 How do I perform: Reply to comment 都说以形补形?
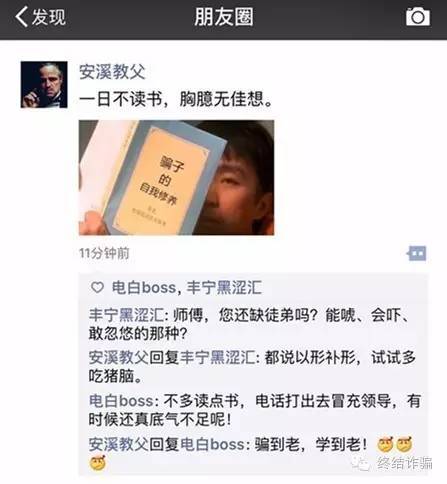pos(252,367)
